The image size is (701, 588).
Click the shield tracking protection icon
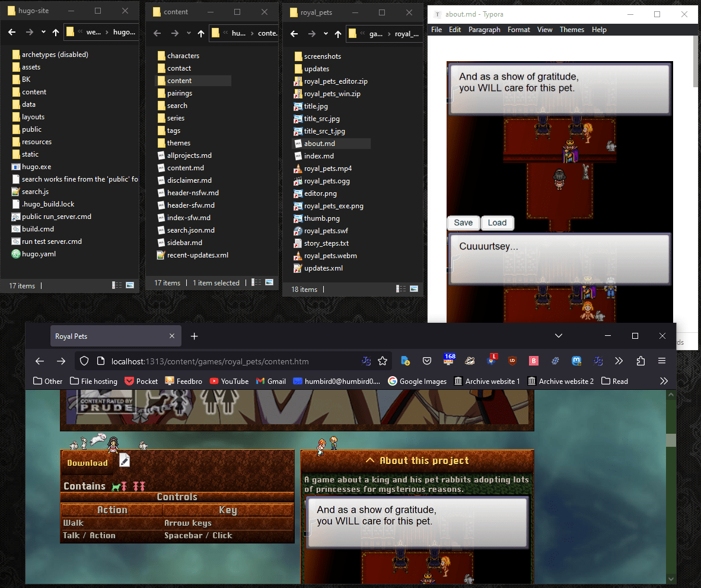pos(84,361)
